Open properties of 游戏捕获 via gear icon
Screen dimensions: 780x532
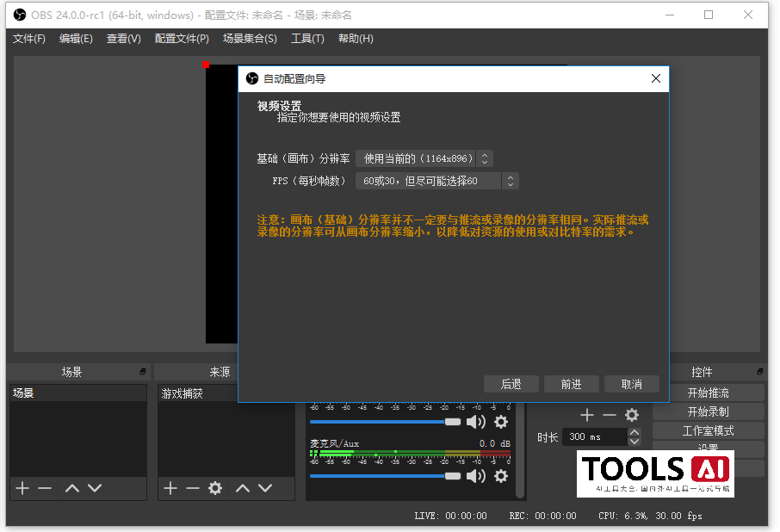[214, 488]
